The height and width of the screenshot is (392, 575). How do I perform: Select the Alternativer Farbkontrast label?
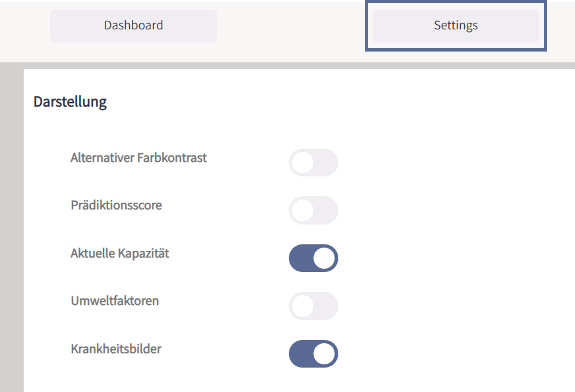pyautogui.click(x=139, y=158)
